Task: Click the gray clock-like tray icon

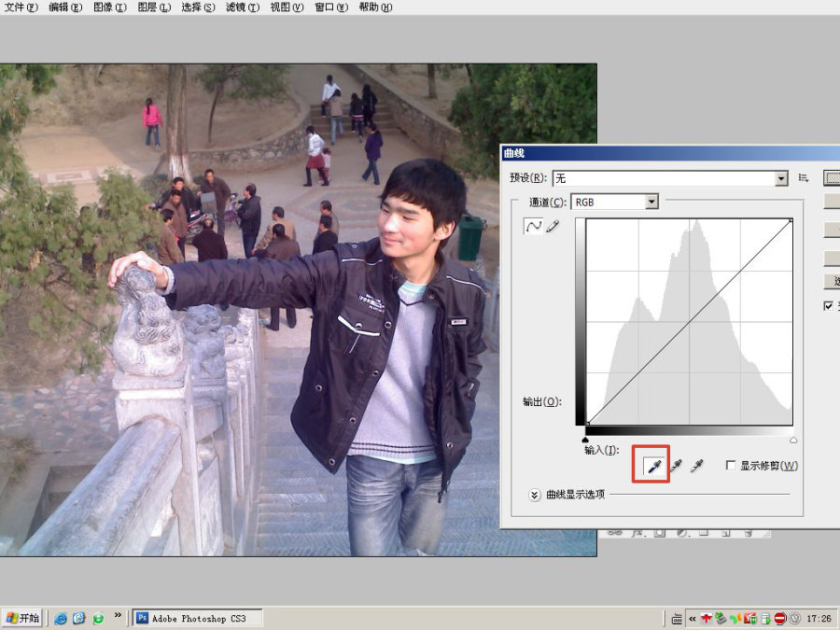Action: (794, 619)
